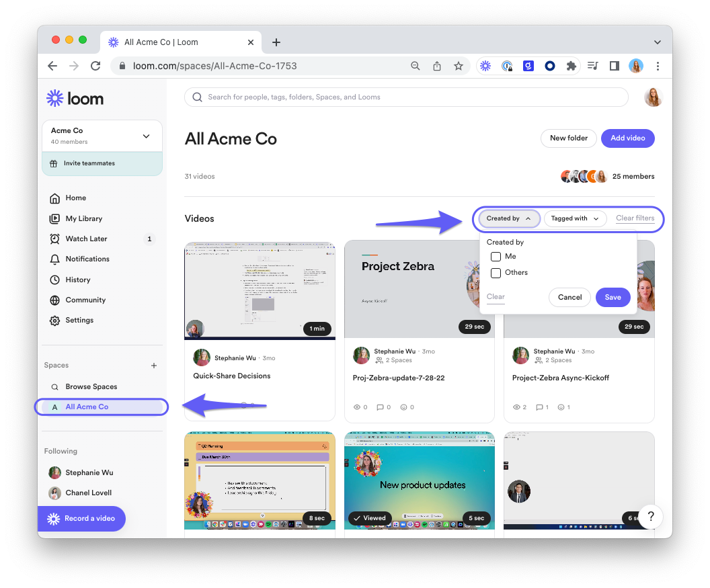Open the Quick-Share Decisions video thumbnail
The width and height of the screenshot is (710, 588).
pos(260,290)
